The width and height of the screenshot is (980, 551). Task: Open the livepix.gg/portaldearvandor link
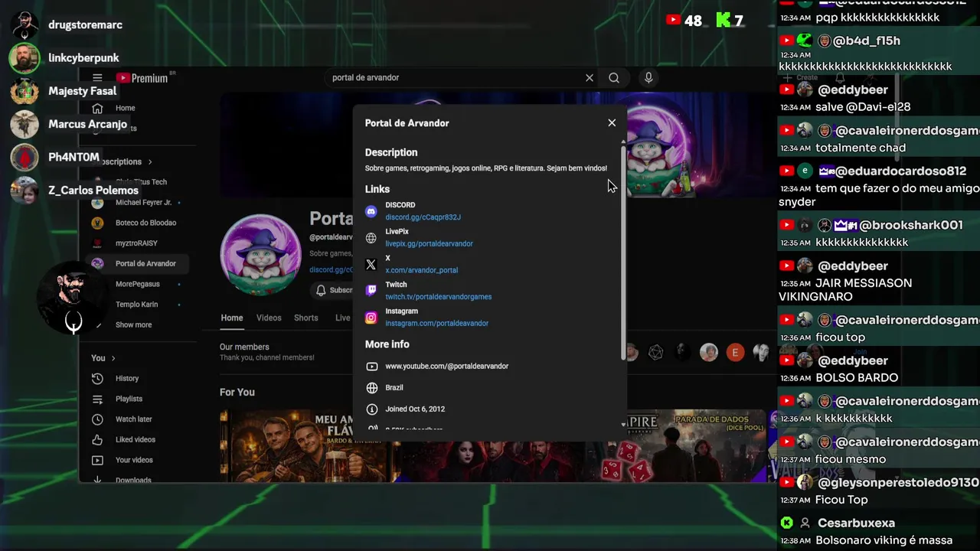tap(429, 244)
